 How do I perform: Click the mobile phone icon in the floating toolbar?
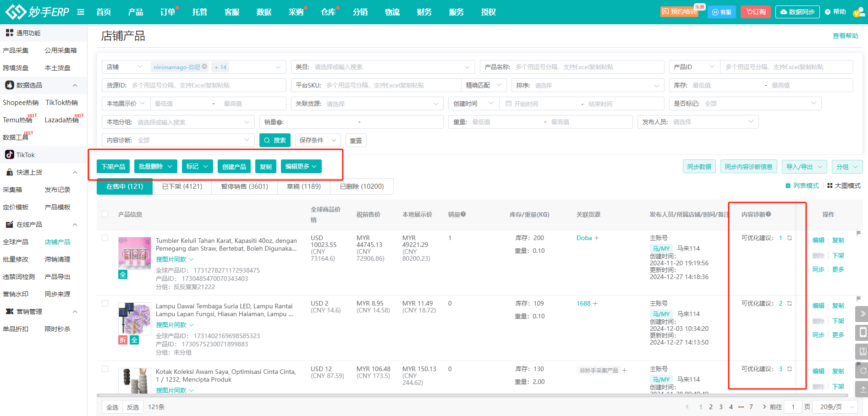tap(863, 332)
